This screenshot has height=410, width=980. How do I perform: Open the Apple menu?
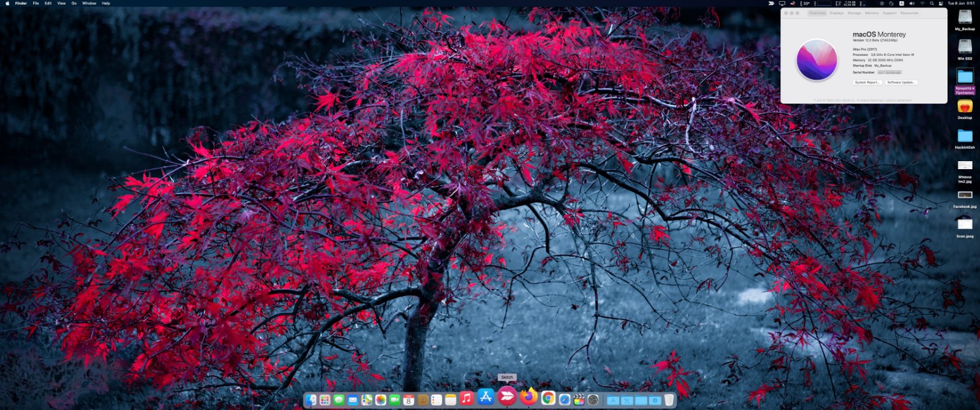point(7,3)
